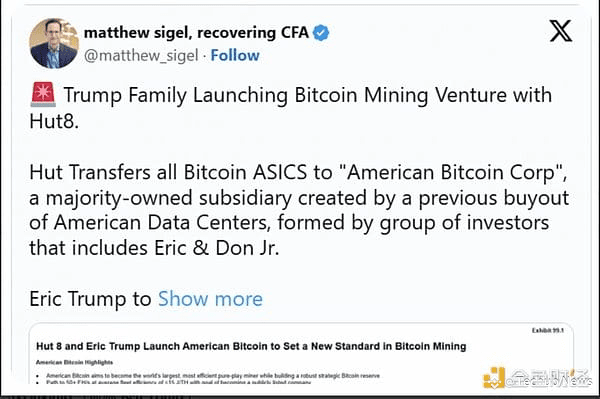Click the @matthew_sigel handle
600x399 pixels.
141,56
